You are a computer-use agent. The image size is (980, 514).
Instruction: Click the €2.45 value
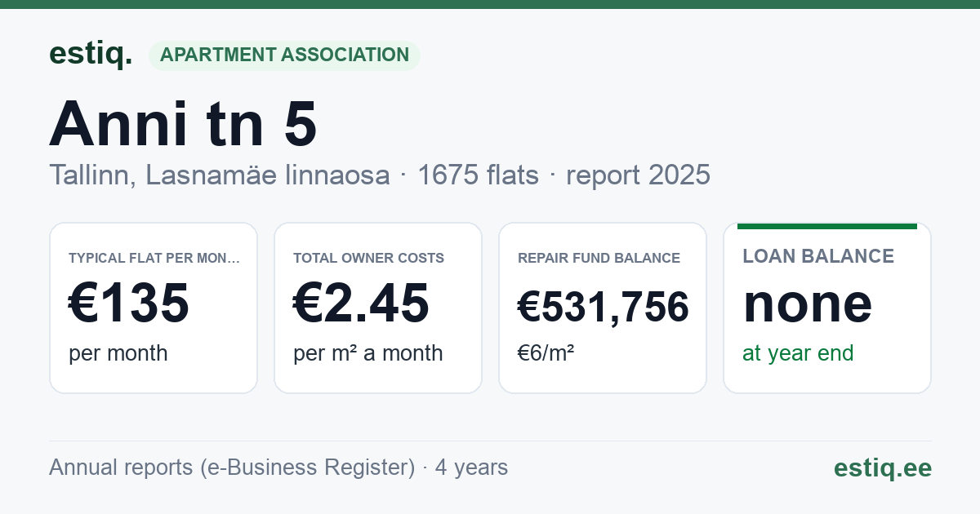pyautogui.click(x=361, y=303)
